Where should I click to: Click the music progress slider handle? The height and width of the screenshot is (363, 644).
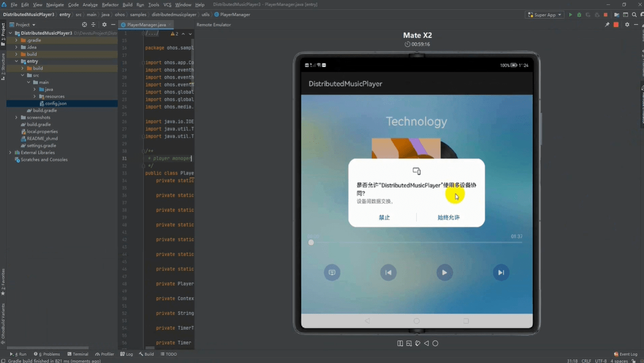[311, 242]
